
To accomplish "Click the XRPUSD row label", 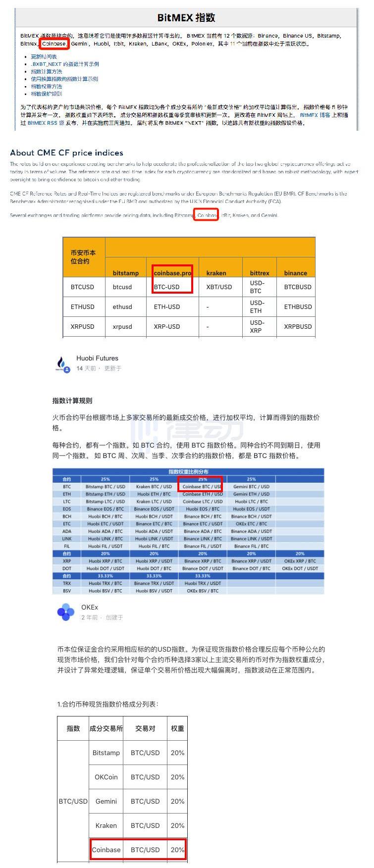I will tap(82, 326).
